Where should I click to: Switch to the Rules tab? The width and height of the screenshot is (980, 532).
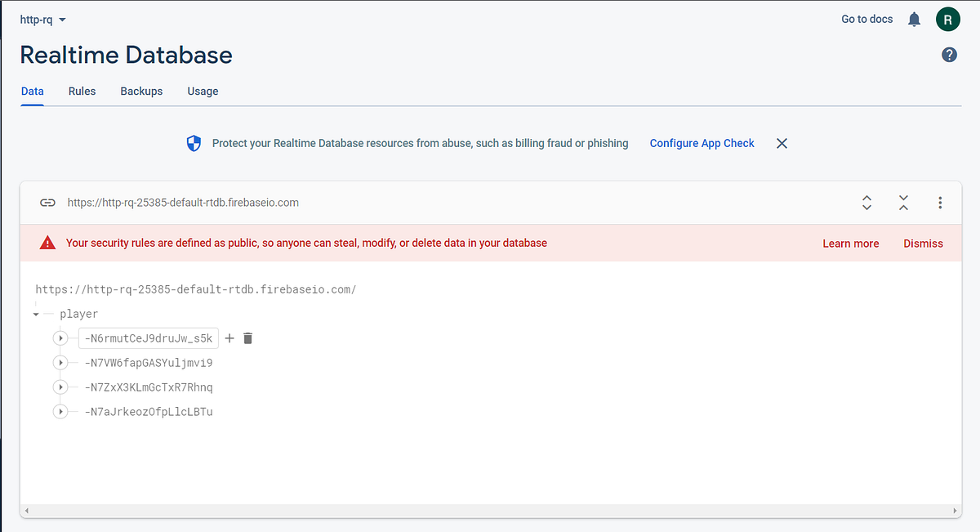(82, 92)
